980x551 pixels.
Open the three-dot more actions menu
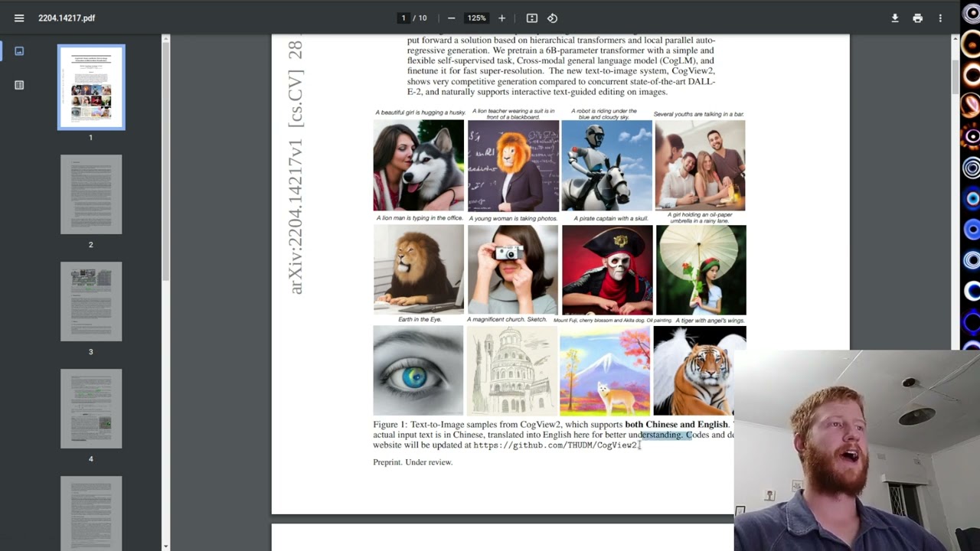point(940,18)
